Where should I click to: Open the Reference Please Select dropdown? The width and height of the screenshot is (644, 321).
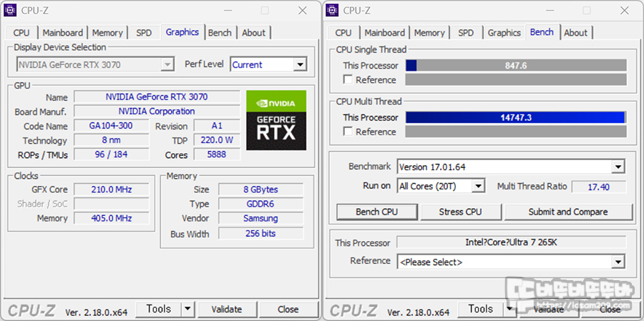[x=618, y=262]
